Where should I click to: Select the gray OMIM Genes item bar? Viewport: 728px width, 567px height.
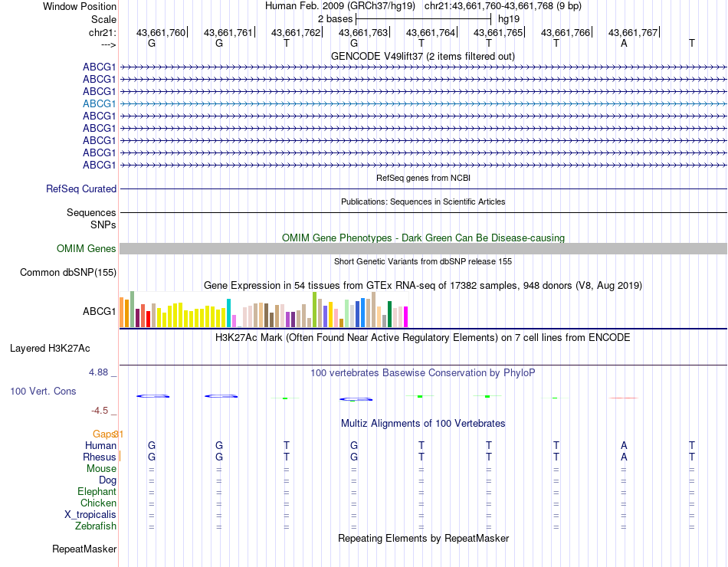click(x=423, y=248)
